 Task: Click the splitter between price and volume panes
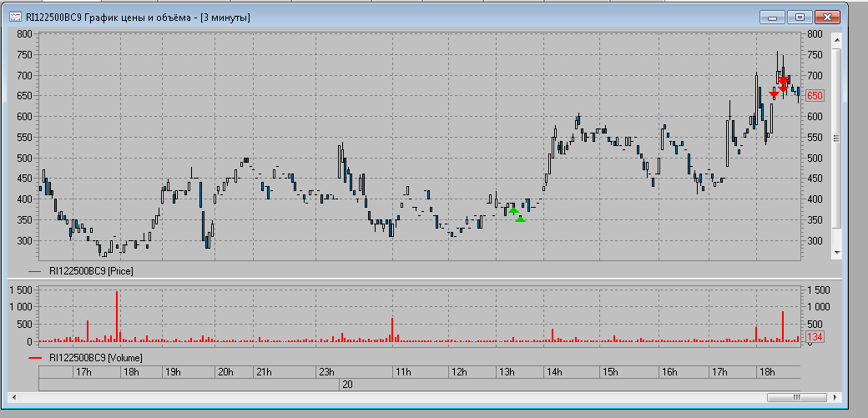(x=417, y=279)
